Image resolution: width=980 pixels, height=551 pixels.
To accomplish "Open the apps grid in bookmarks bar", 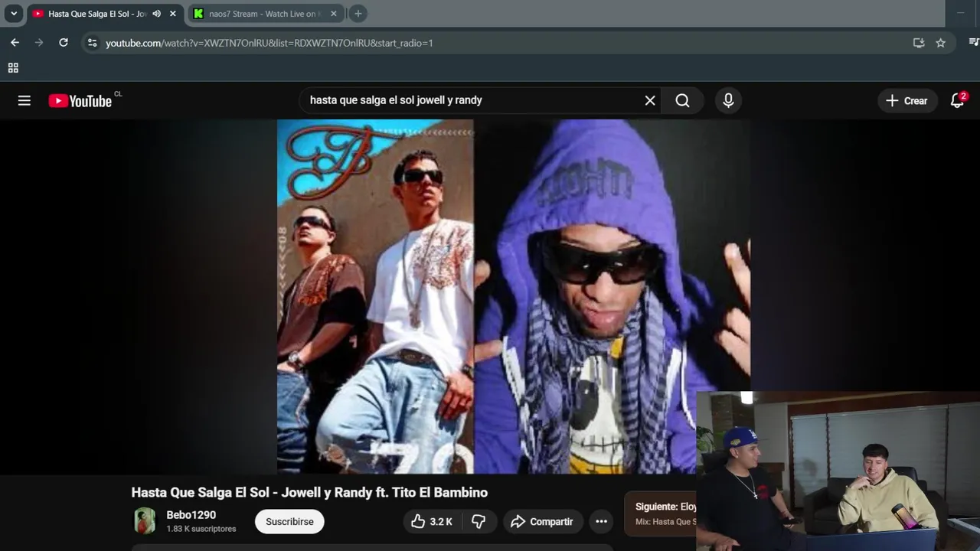I will coord(13,68).
